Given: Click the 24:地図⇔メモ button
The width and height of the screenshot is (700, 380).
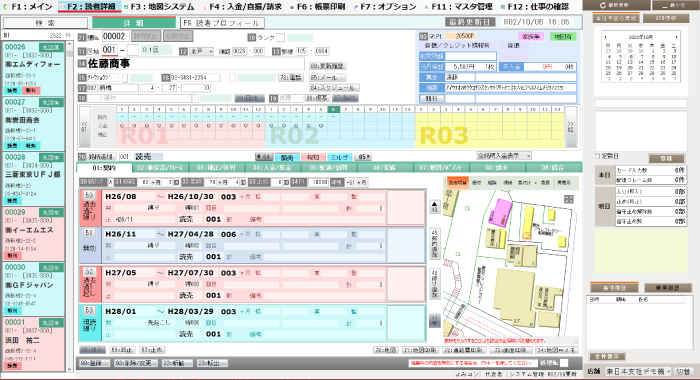Looking at the screenshot, I should 558,351.
